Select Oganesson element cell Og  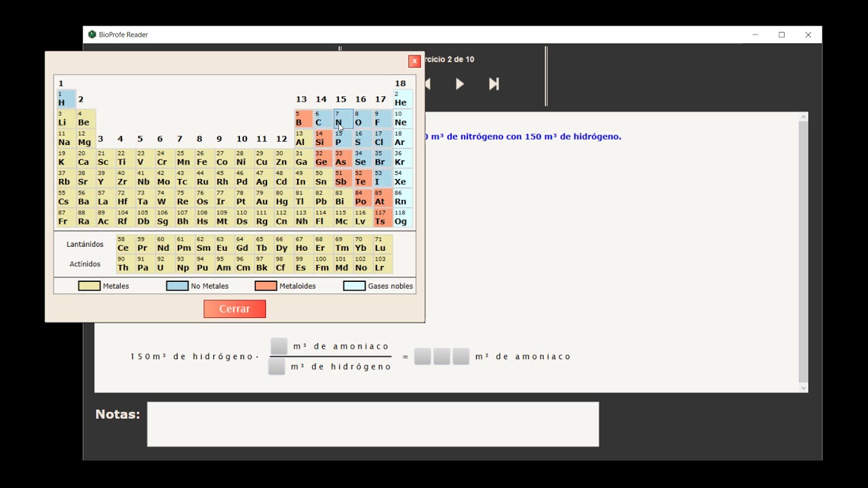[403, 217]
